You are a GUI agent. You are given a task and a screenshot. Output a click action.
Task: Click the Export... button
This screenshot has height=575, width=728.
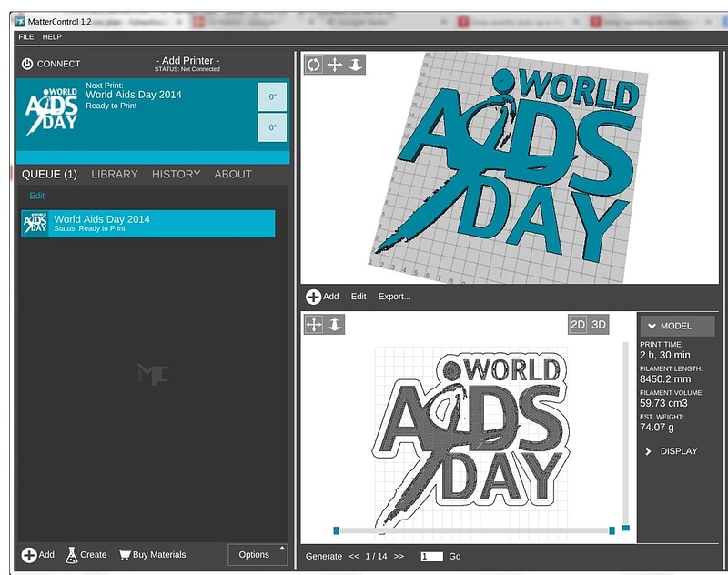point(394,297)
